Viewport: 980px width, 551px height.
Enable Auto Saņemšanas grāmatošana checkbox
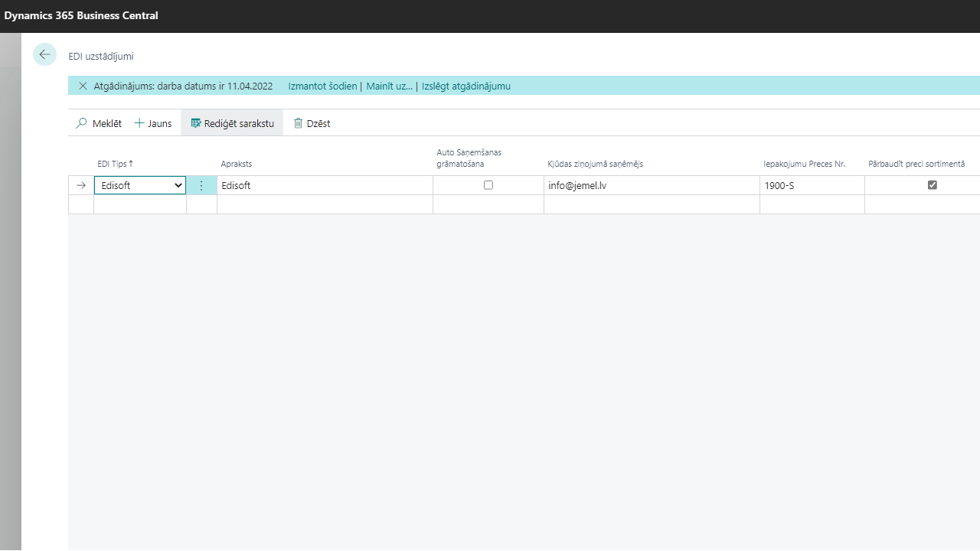(488, 185)
